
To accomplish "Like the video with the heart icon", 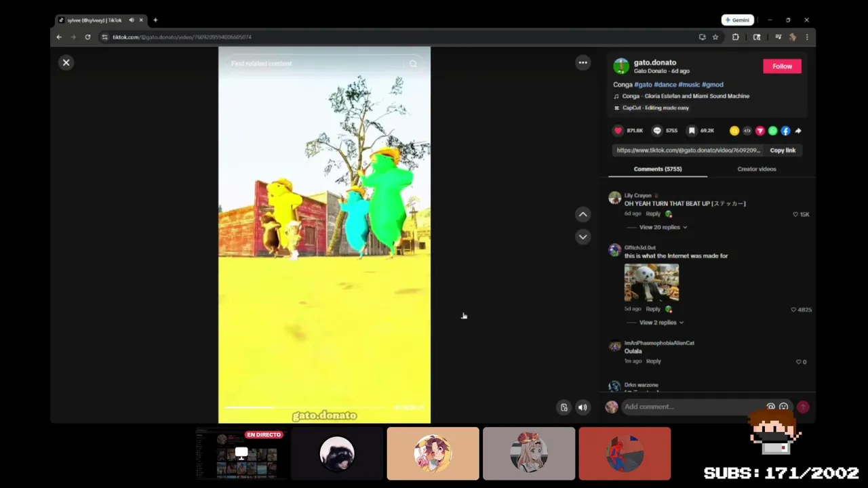I will (618, 130).
